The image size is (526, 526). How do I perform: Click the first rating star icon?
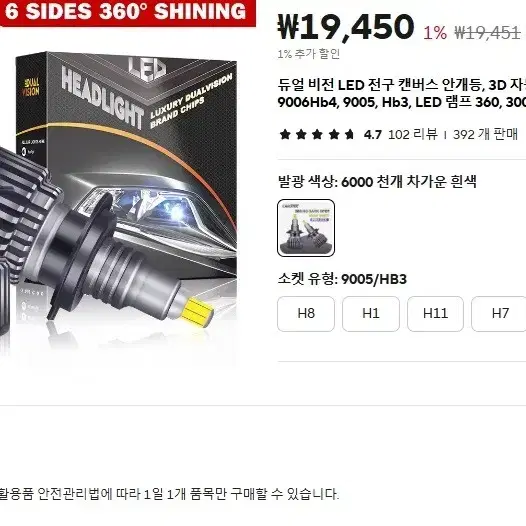pyautogui.click(x=285, y=135)
